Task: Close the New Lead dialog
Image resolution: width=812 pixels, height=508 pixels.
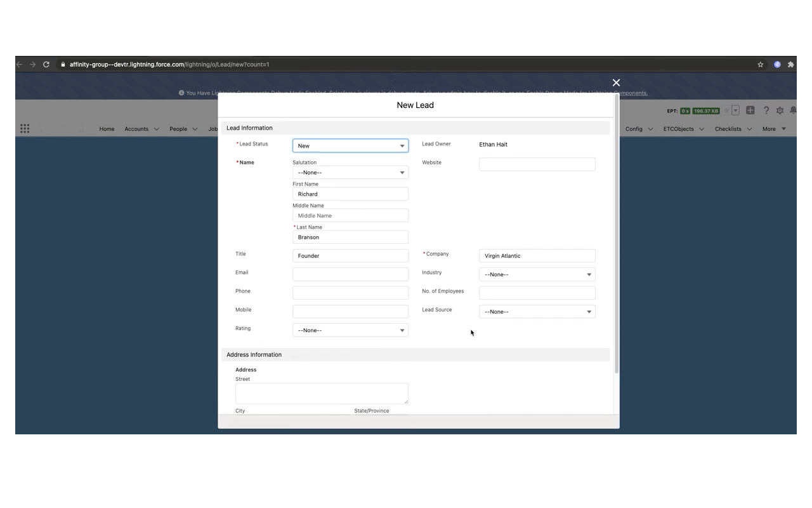Action: pos(616,83)
